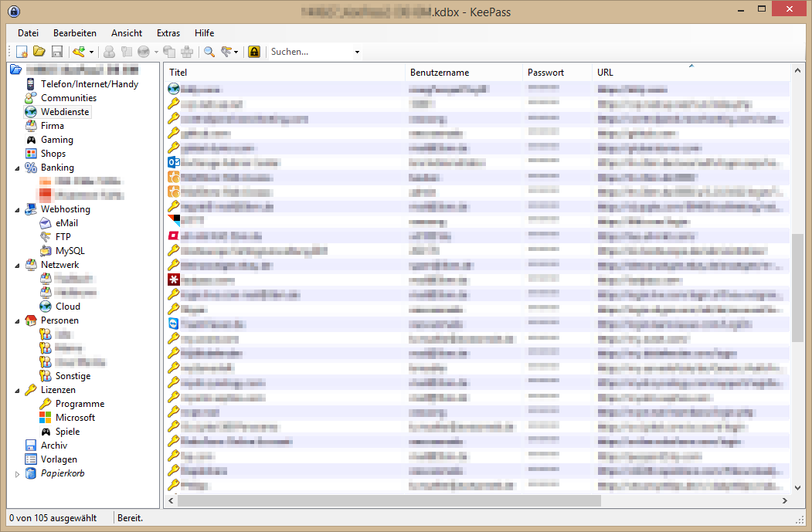Open the quick search dropdown arrow
The width and height of the screenshot is (812, 532).
[357, 52]
